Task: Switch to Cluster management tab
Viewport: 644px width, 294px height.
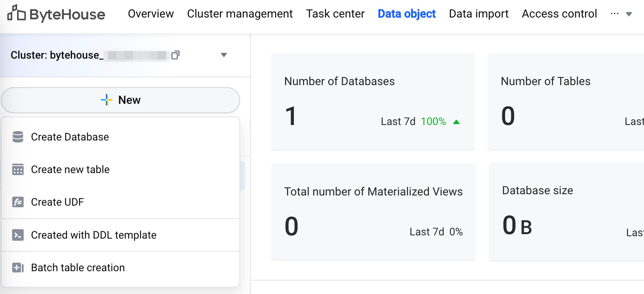Action: (x=240, y=14)
